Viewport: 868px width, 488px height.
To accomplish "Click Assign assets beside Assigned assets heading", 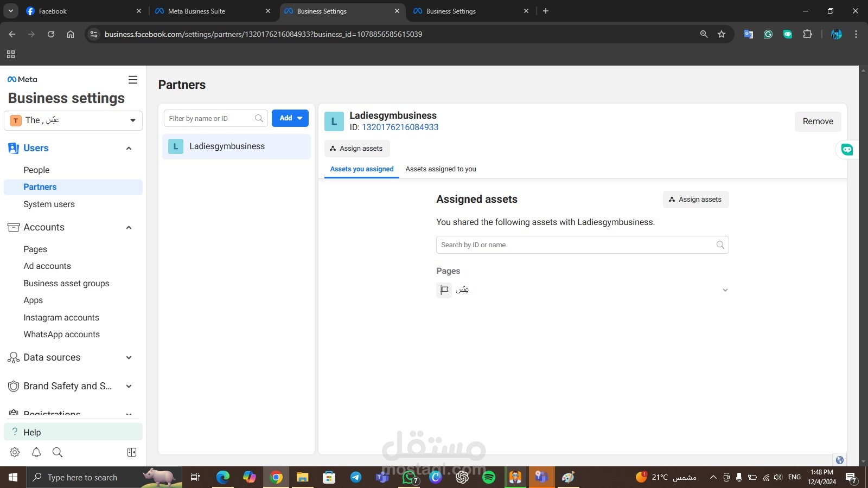I will point(696,200).
